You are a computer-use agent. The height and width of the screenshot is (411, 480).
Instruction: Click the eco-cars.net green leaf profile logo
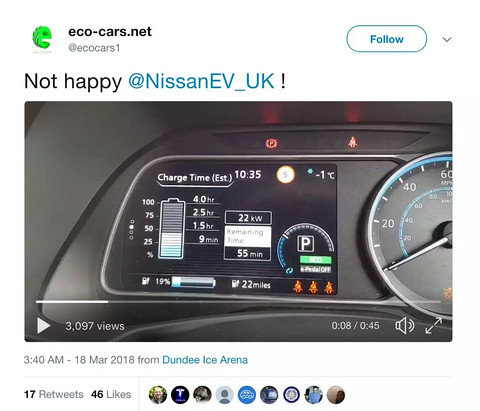coord(42,38)
